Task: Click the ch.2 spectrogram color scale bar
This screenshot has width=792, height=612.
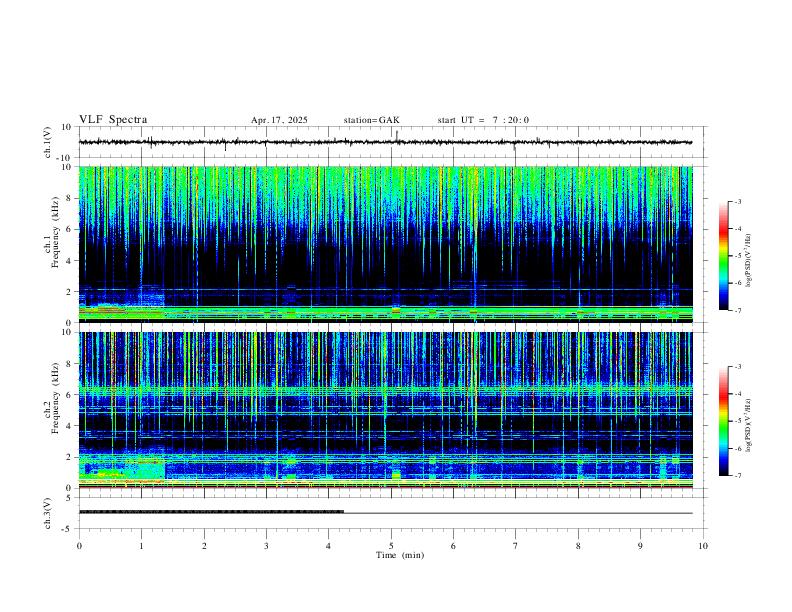Action: pyautogui.click(x=723, y=421)
